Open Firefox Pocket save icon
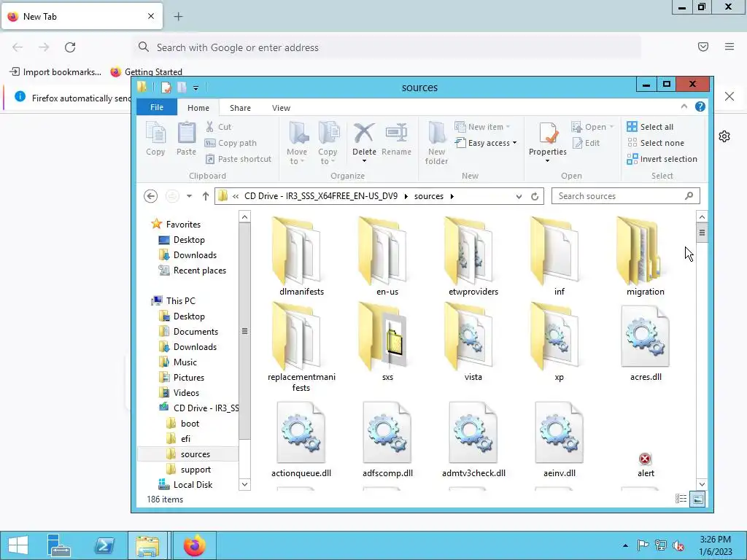 [703, 47]
